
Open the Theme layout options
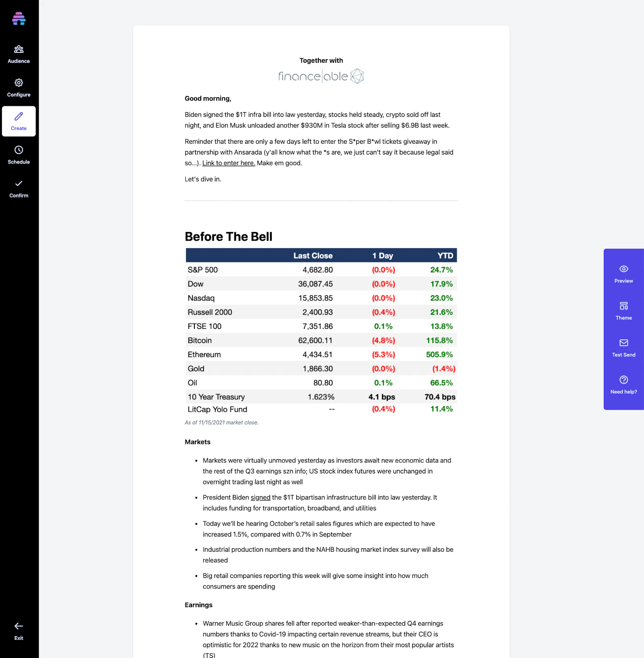(623, 311)
